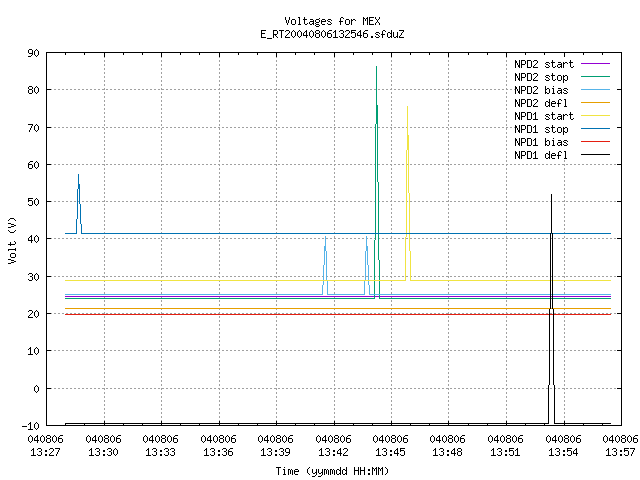Click the y-axis tick value 80

coord(34,90)
